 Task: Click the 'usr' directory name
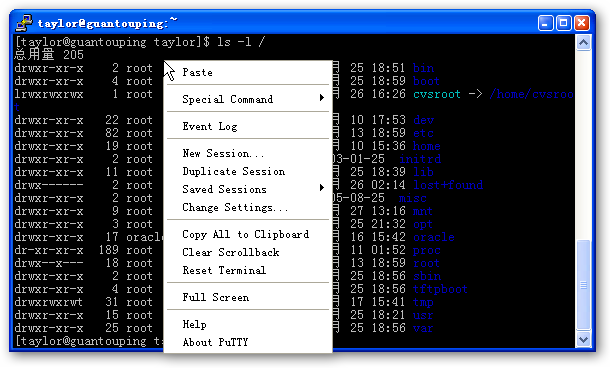click(x=423, y=315)
